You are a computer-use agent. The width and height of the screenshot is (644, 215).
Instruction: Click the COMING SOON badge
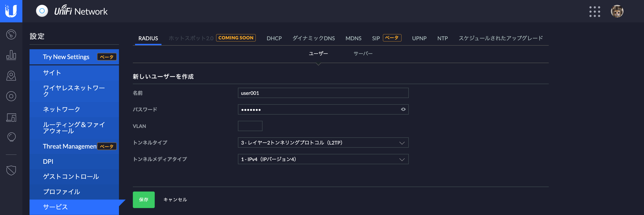pyautogui.click(x=235, y=38)
